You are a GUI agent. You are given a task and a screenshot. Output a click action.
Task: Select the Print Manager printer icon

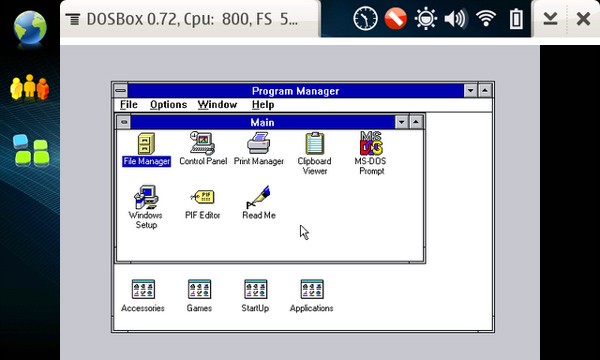point(259,143)
